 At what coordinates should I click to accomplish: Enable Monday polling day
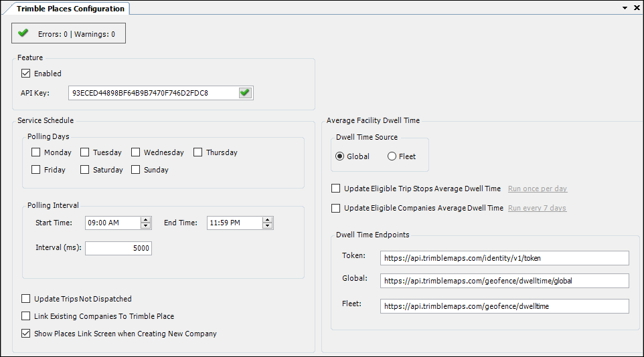(36, 152)
